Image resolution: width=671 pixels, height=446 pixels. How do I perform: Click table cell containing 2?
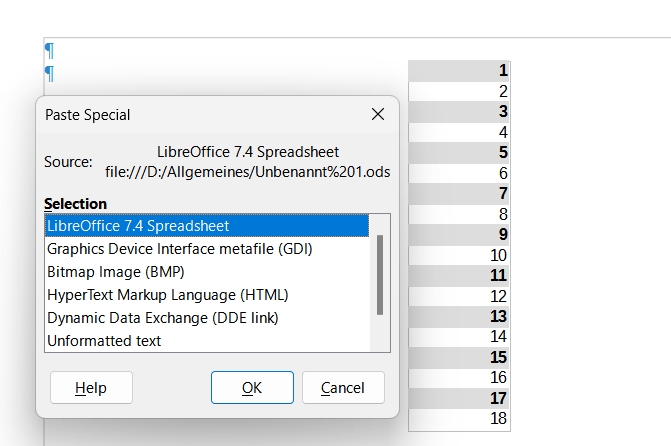point(459,91)
